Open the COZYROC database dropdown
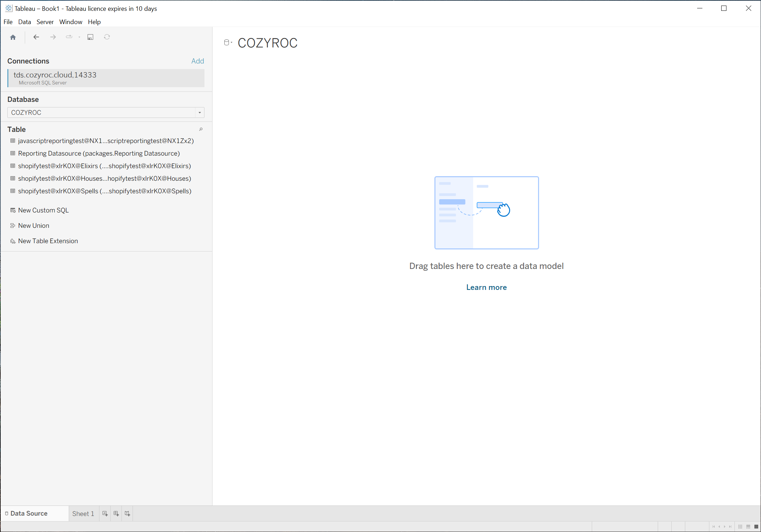This screenshot has height=532, width=761. (200, 113)
